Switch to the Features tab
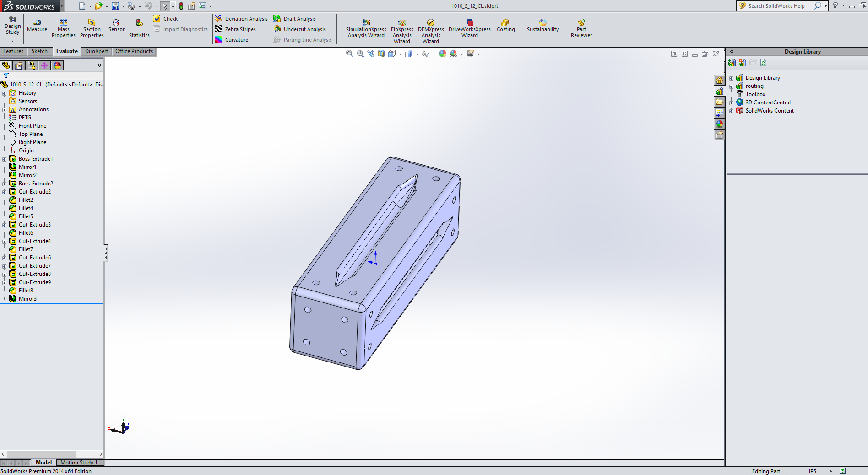The width and height of the screenshot is (868, 475). [x=13, y=51]
